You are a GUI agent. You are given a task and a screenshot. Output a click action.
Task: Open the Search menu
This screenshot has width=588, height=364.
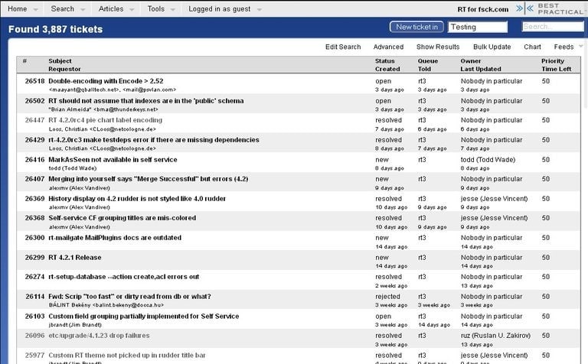tap(62, 9)
